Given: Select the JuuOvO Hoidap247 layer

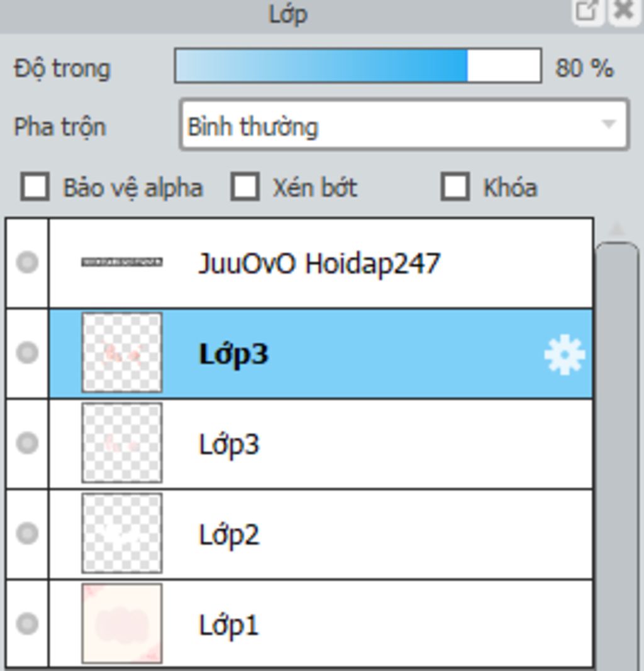Looking at the screenshot, I should (321, 263).
